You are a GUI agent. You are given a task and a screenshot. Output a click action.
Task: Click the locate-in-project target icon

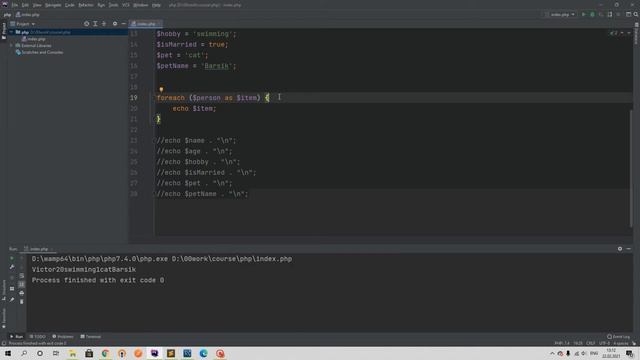pos(87,24)
